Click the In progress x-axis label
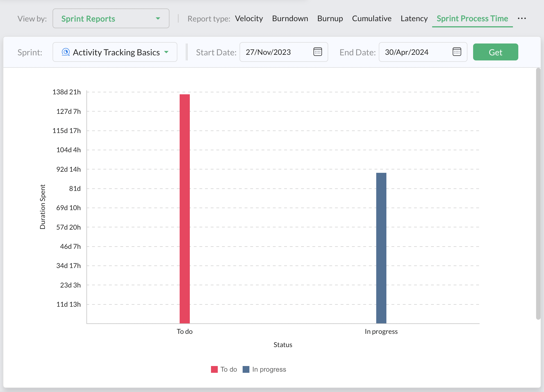This screenshot has width=544, height=392. pos(381,332)
